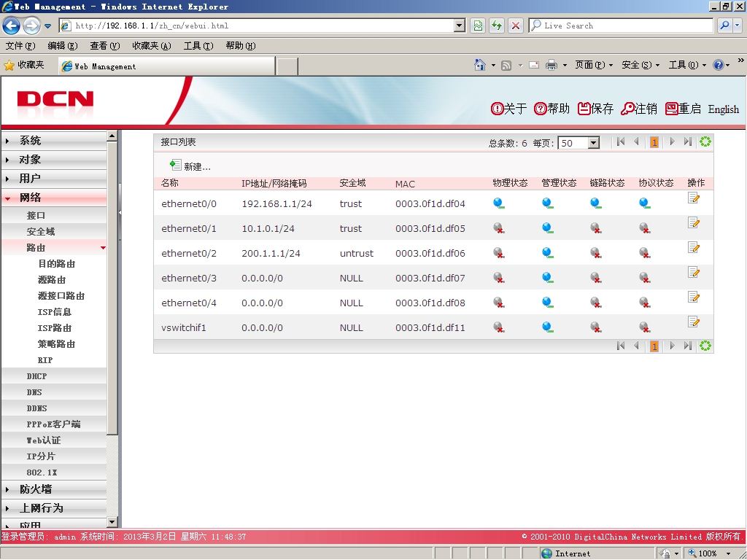
Task: Go to previous page using top pager
Action: tap(636, 141)
